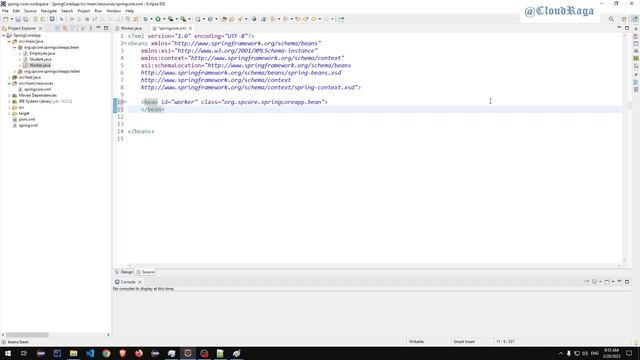Close the springcore.xml editor tab

pyautogui.click(x=191, y=28)
